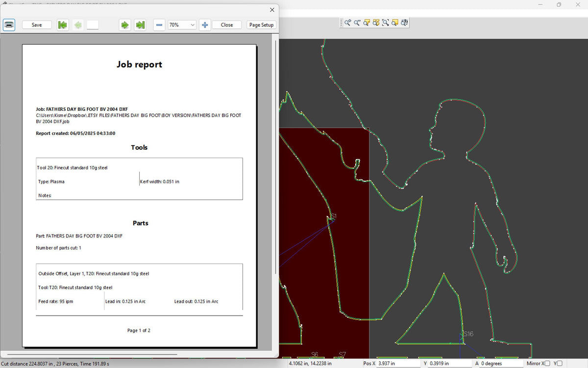Click 'Type: Plasma' text
The width and height of the screenshot is (588, 368).
pos(51,182)
